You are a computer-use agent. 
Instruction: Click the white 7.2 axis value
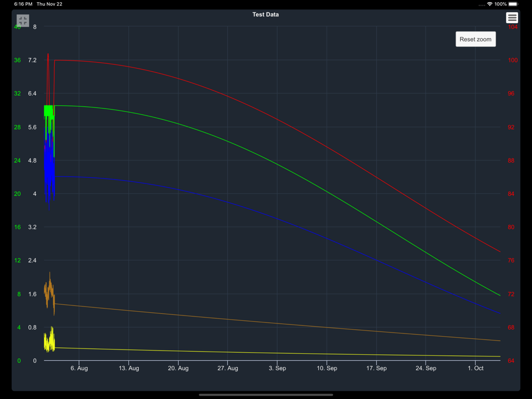pos(32,60)
